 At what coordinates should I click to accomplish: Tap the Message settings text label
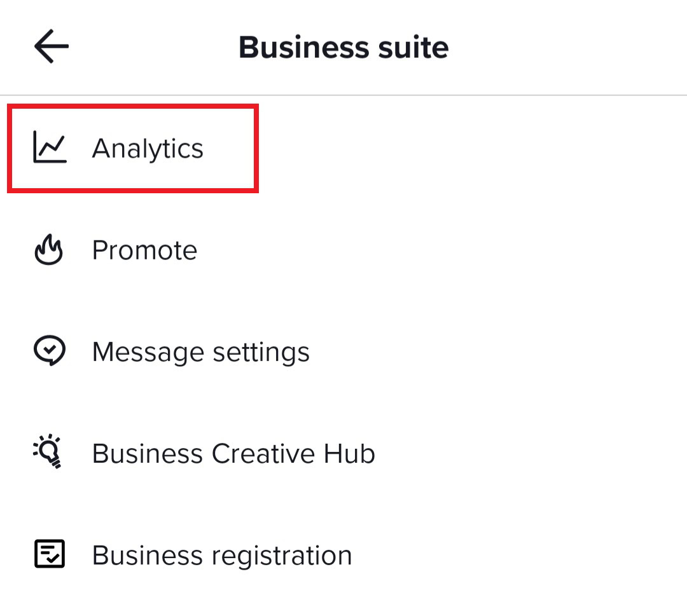(x=200, y=352)
